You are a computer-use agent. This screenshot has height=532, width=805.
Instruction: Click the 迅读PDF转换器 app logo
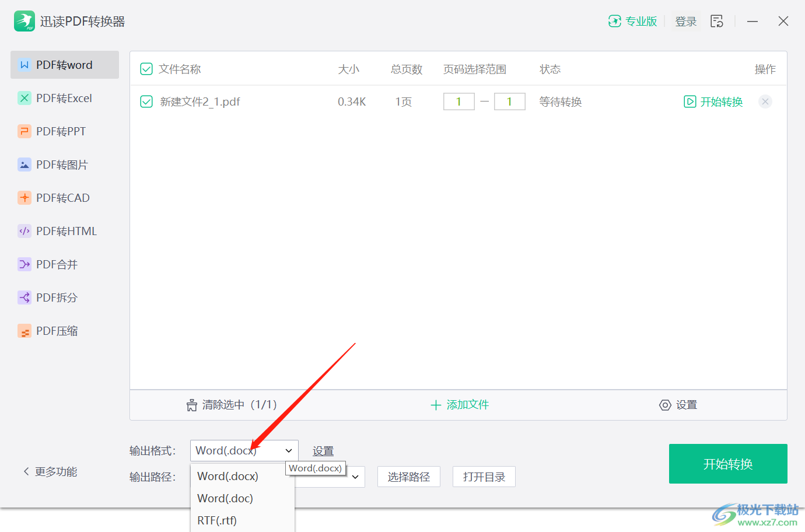point(24,21)
